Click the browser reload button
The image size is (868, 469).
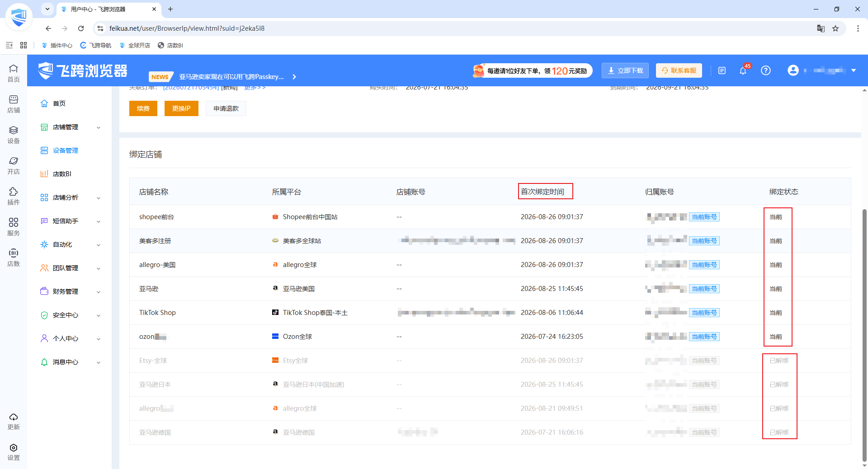[x=81, y=28]
